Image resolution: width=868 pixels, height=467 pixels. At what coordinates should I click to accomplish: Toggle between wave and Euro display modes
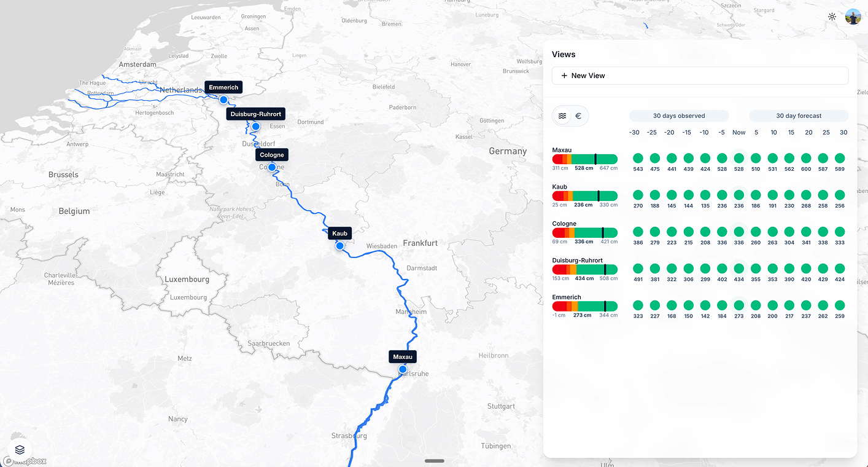point(570,116)
